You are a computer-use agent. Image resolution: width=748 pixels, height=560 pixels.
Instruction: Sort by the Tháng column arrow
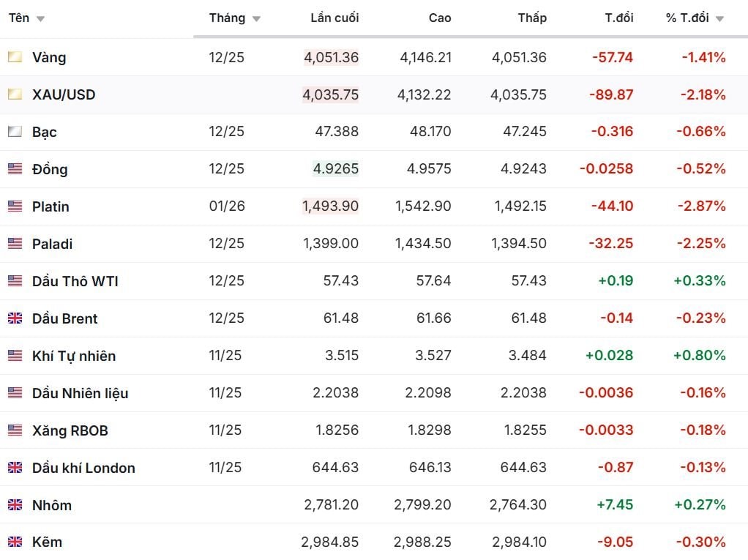click(x=256, y=19)
